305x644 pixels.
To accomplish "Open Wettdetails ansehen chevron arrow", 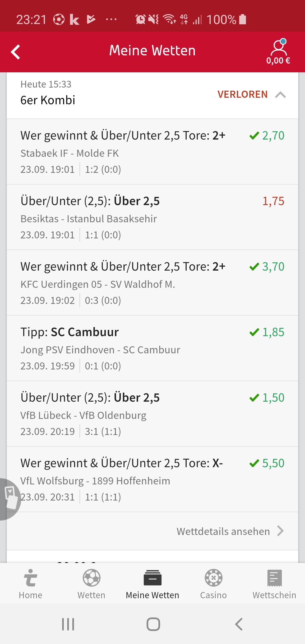I will pos(280,531).
